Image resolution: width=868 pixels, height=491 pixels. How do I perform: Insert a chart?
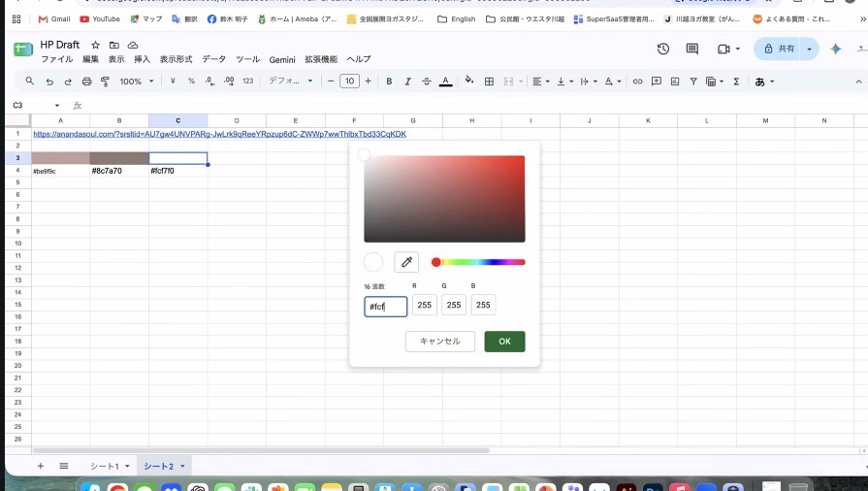675,82
